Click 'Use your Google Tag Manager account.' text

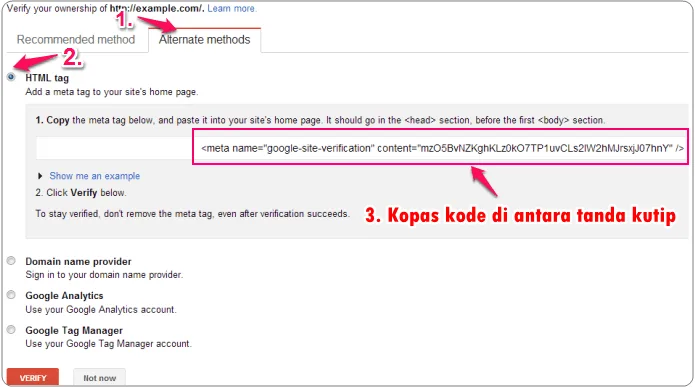tap(109, 344)
